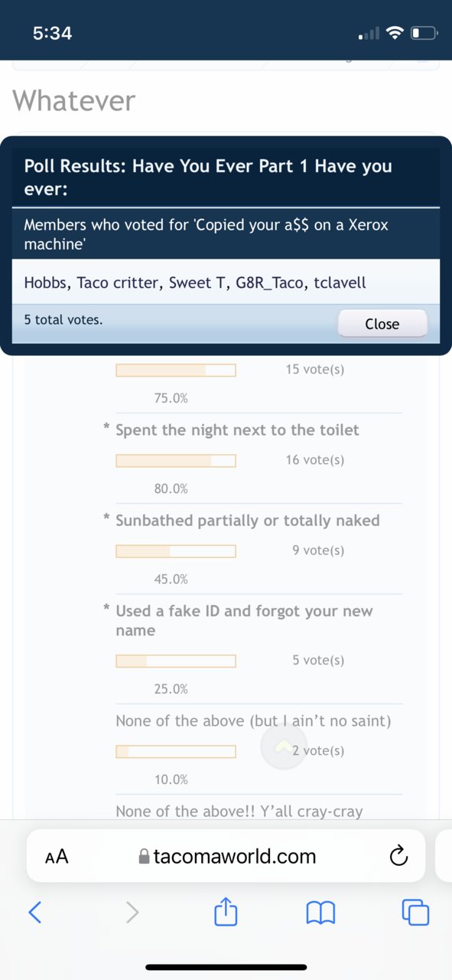
Task: Click the 80.0% progress bar for toilet option
Action: click(x=176, y=461)
